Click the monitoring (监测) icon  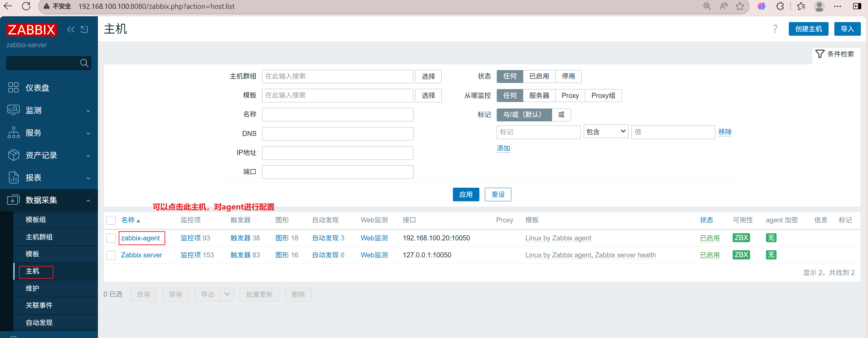(x=13, y=110)
